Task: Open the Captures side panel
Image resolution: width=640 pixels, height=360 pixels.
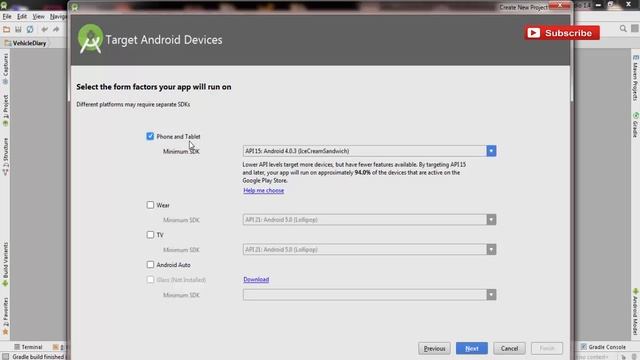Action: pos(5,69)
